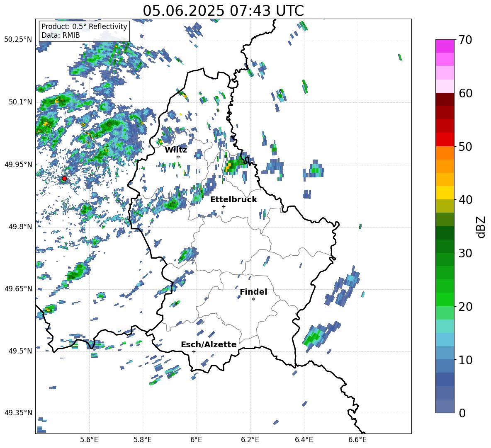Click the 60 colorbar tick label
This screenshot has width=491, height=448.
click(465, 93)
